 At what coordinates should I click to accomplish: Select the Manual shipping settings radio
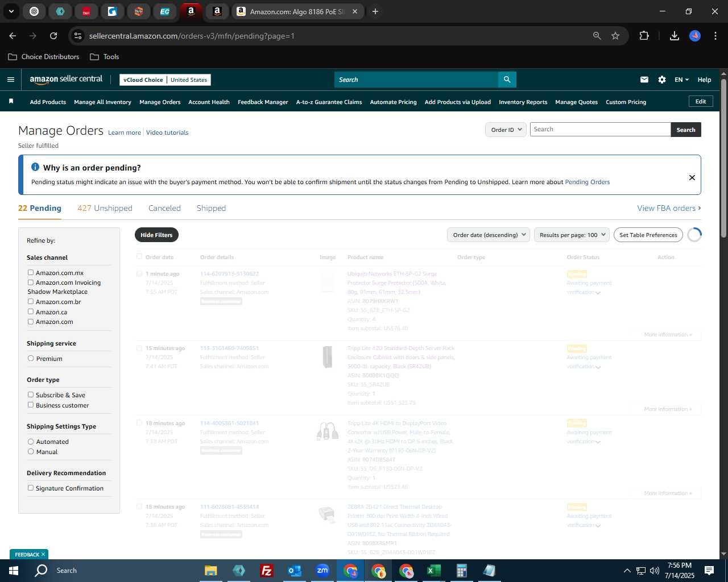31,451
